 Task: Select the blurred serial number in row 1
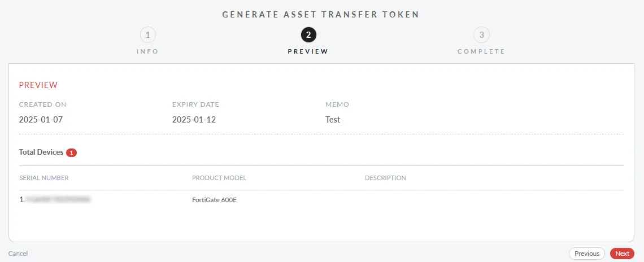57,199
